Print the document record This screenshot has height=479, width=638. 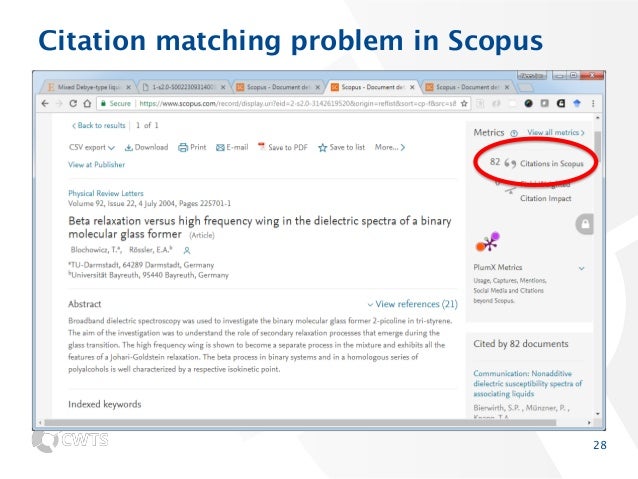(x=192, y=147)
